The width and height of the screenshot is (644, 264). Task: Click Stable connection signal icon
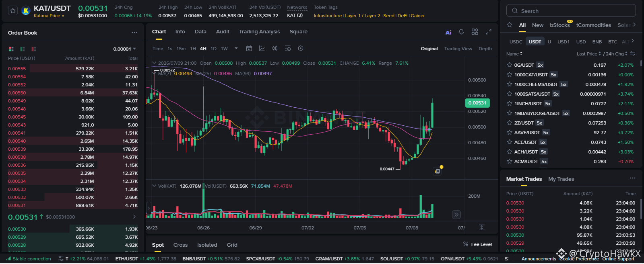click(x=9, y=259)
